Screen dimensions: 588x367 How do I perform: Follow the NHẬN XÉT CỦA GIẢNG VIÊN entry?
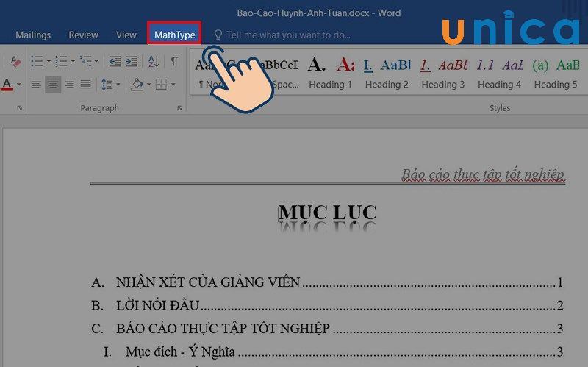coord(327,282)
